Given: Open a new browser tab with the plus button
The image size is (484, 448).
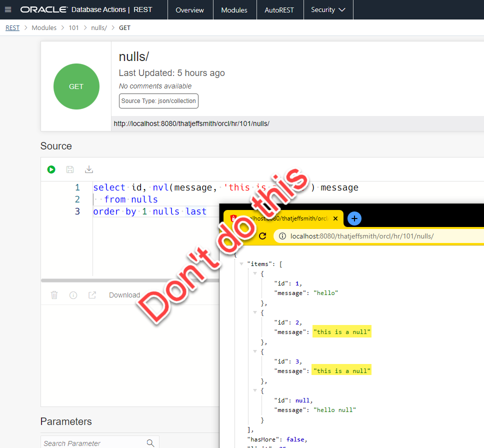Looking at the screenshot, I should [354, 218].
